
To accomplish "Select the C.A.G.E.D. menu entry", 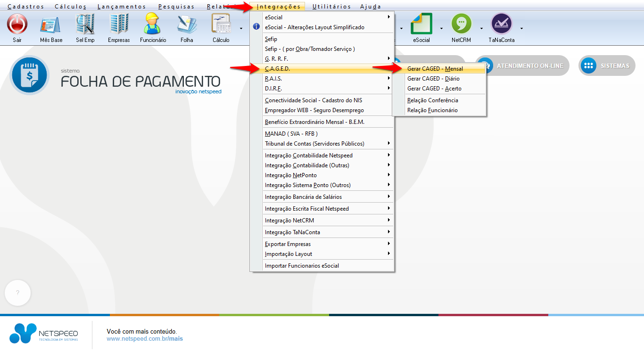I will pyautogui.click(x=322, y=69).
